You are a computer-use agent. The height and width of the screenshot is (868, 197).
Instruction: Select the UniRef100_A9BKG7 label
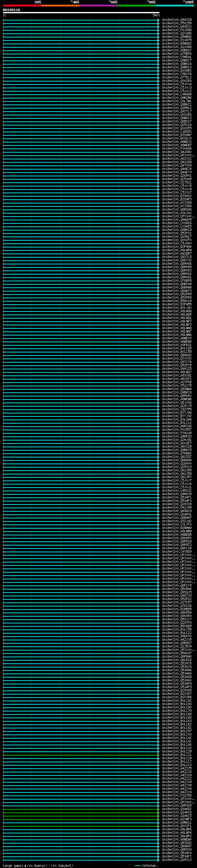[177, 50]
